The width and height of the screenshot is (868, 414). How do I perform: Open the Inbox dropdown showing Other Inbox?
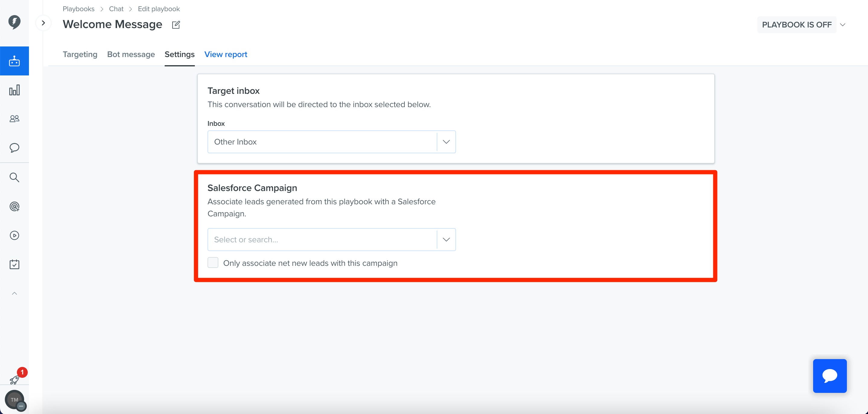point(331,142)
